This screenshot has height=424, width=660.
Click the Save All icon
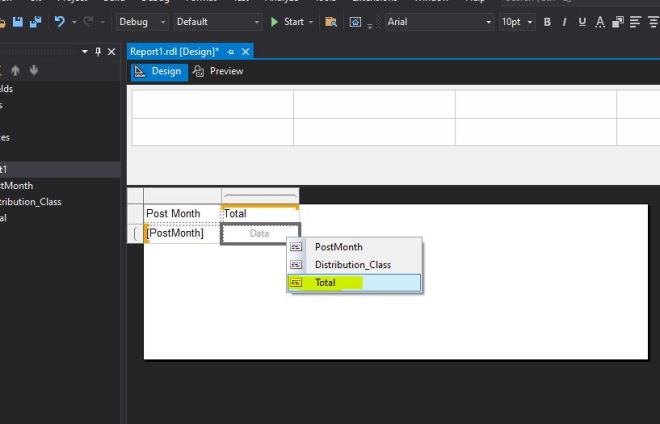pyautogui.click(x=35, y=22)
